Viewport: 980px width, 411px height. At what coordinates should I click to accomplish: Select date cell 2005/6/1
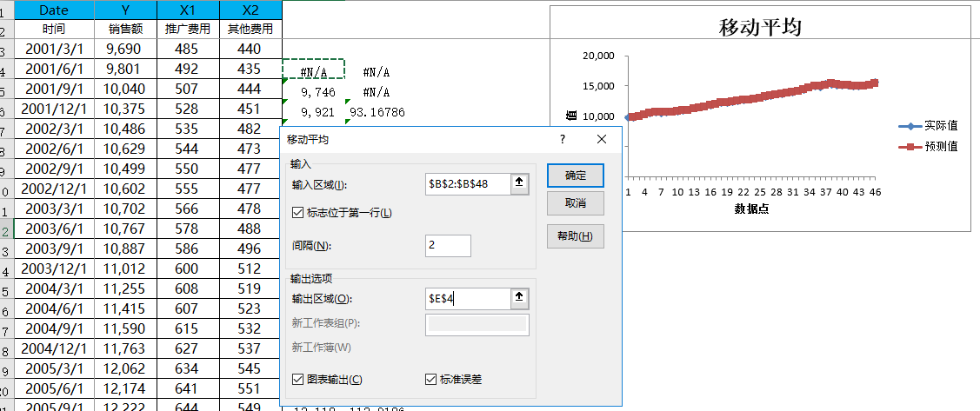[x=54, y=388]
